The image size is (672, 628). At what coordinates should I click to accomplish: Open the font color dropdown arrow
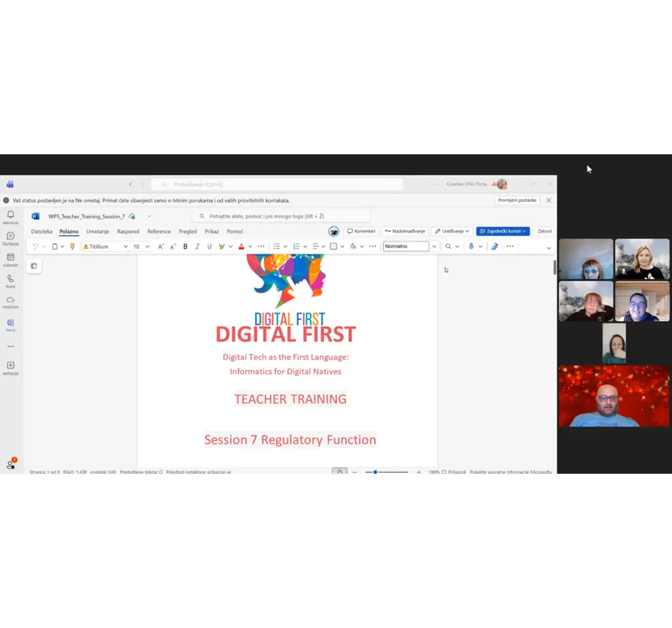[x=250, y=247]
